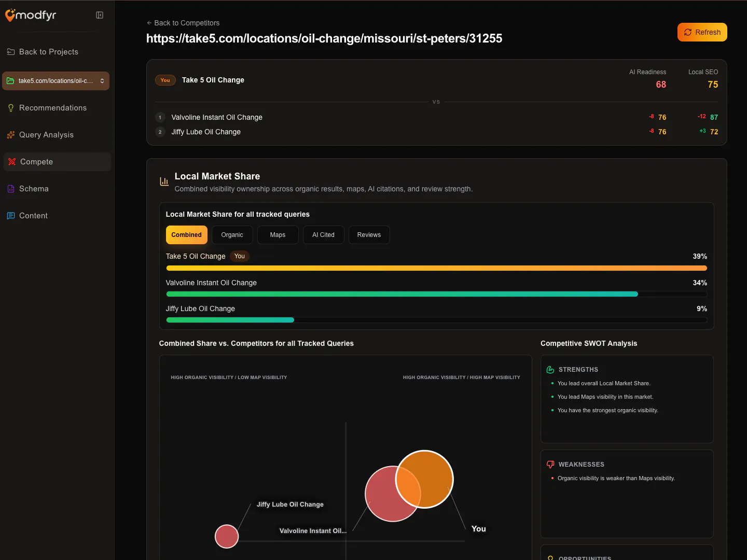Open the take5.com project selector dropdown
This screenshot has width=747, height=560.
pyautogui.click(x=56, y=81)
